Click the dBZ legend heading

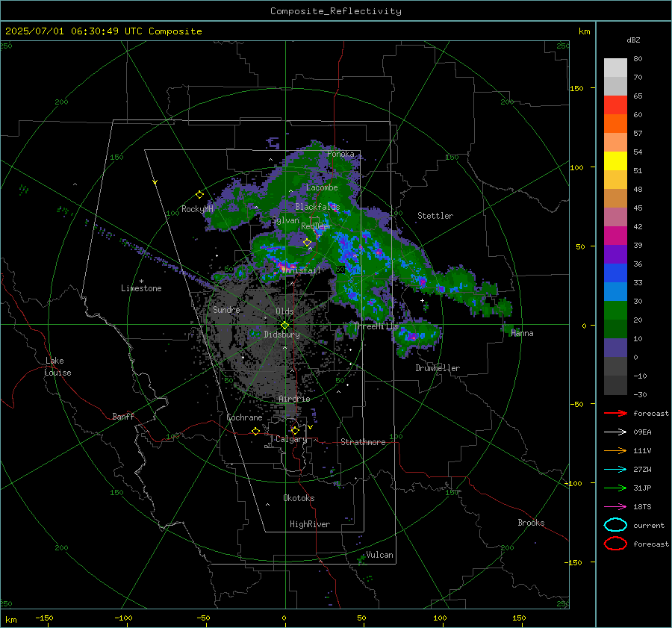point(633,40)
